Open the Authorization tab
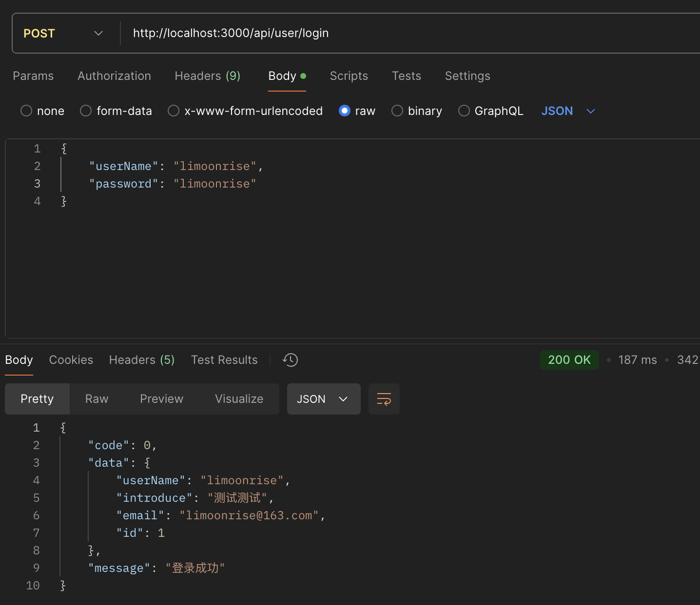The image size is (700, 605). point(114,76)
